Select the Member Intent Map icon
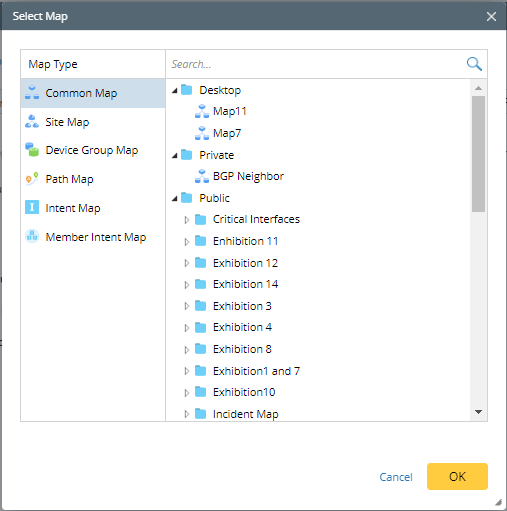This screenshot has height=511, width=507. point(32,236)
